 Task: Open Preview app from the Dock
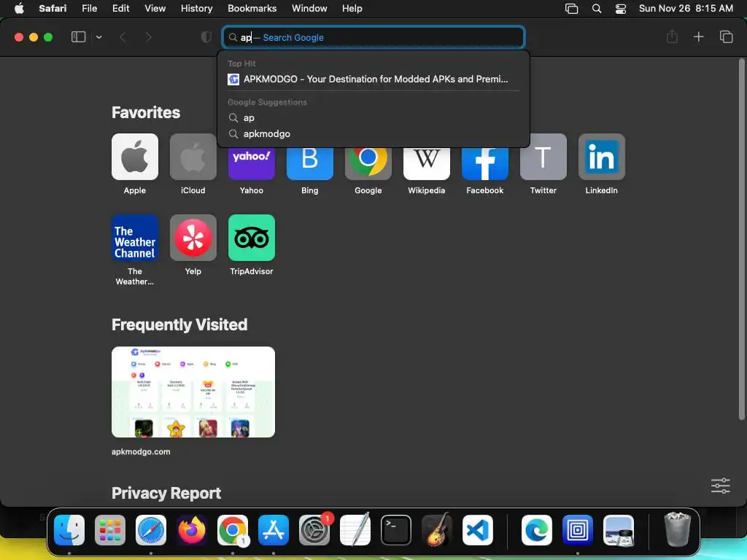click(619, 530)
